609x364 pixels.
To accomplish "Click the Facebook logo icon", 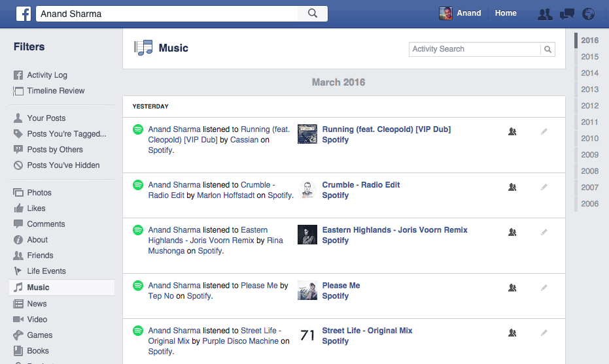I will (x=24, y=14).
